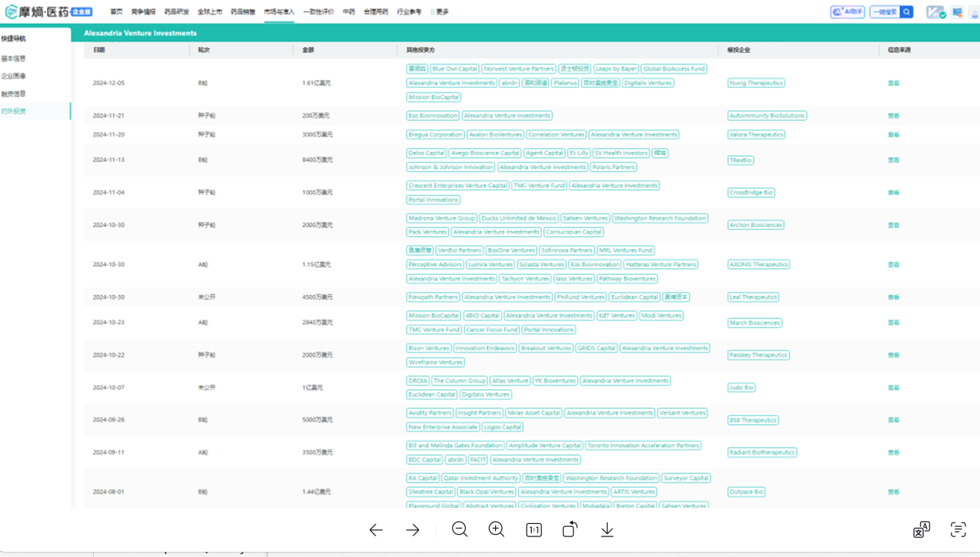Open 行业参考 in the top navigation
This screenshot has width=980, height=557.
(x=409, y=12)
